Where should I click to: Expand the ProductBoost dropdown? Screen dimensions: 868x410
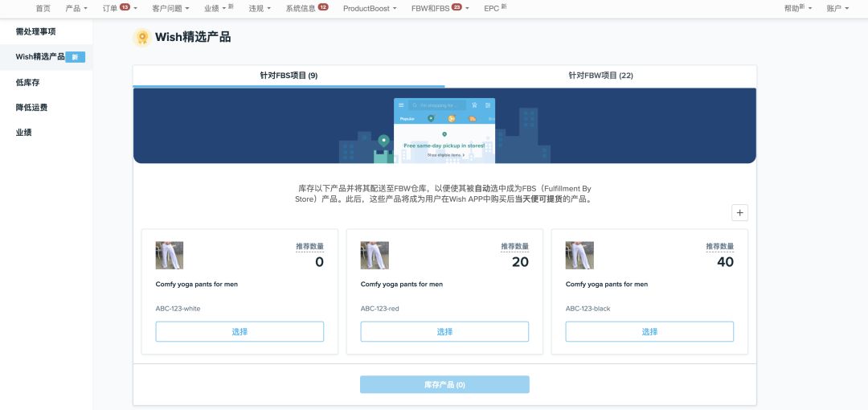(370, 8)
